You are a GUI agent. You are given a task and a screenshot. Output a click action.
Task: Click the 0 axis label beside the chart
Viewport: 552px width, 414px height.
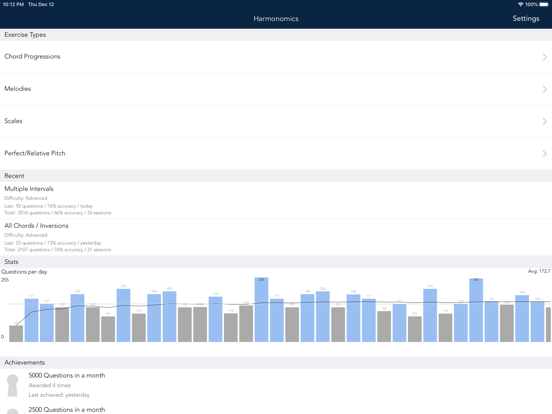point(2,337)
